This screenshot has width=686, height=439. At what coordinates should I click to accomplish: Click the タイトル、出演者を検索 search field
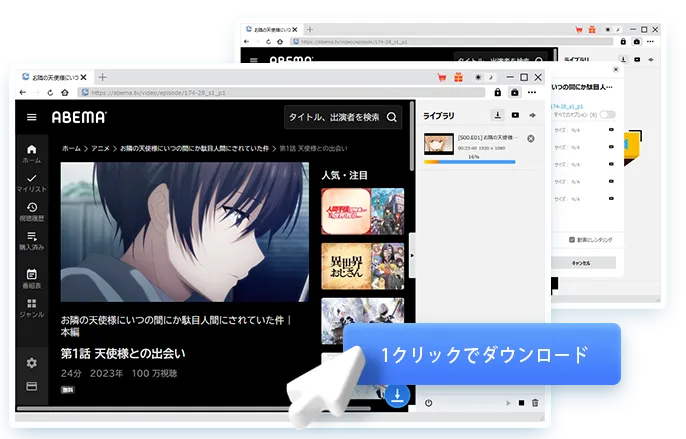pos(342,117)
